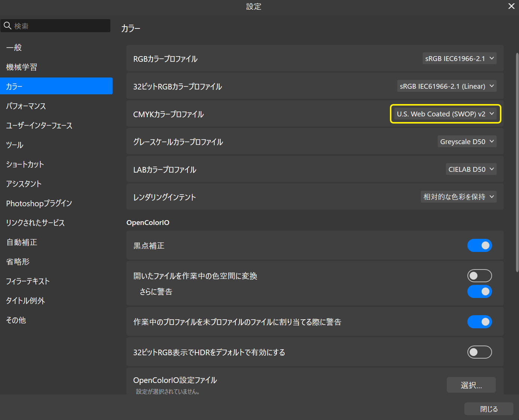This screenshot has height=420, width=519.
Task: Open the Photoshopプラグイン settings category
Action: point(56,203)
